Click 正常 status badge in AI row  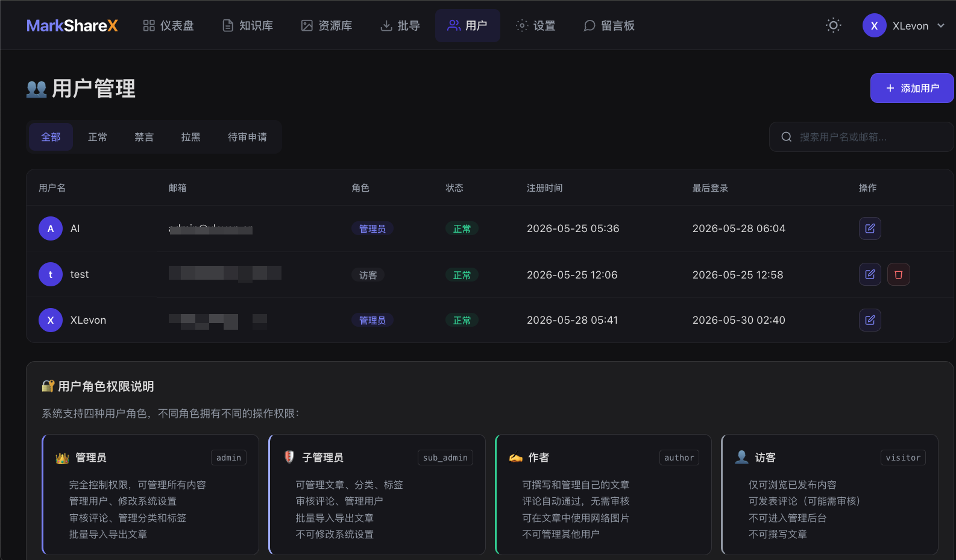(x=462, y=228)
